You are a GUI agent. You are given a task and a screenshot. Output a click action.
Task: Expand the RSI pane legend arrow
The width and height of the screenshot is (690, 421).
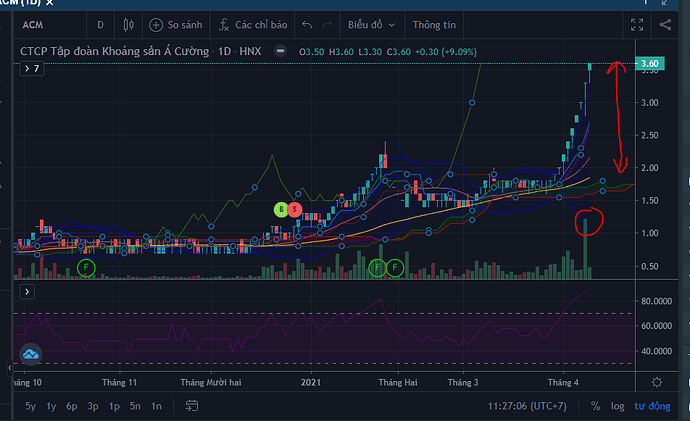coord(29,291)
